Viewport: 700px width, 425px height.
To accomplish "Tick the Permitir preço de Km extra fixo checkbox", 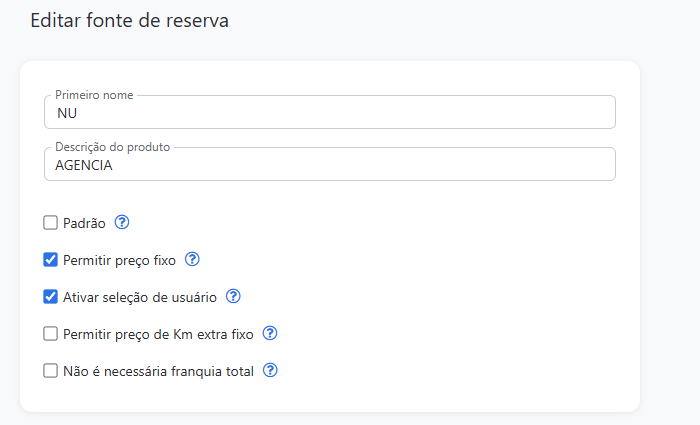I will (51, 334).
